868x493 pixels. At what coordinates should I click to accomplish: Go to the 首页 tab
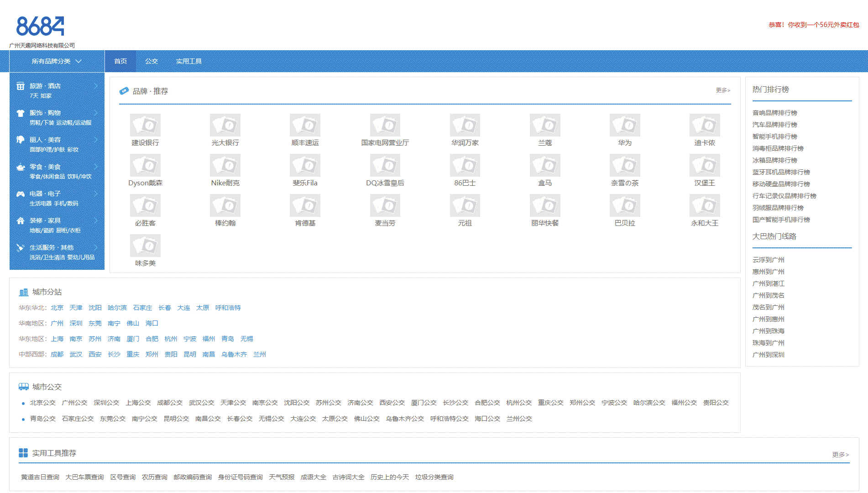click(120, 61)
